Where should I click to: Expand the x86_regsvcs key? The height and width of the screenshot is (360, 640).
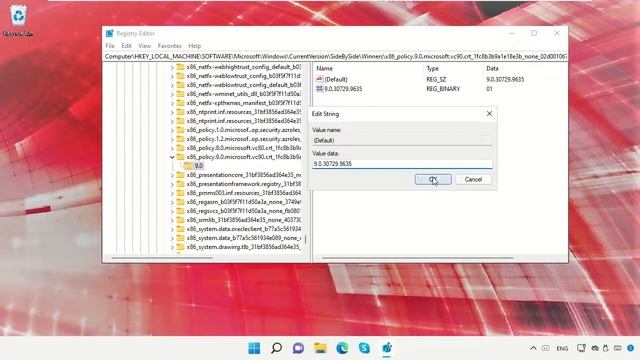172,211
